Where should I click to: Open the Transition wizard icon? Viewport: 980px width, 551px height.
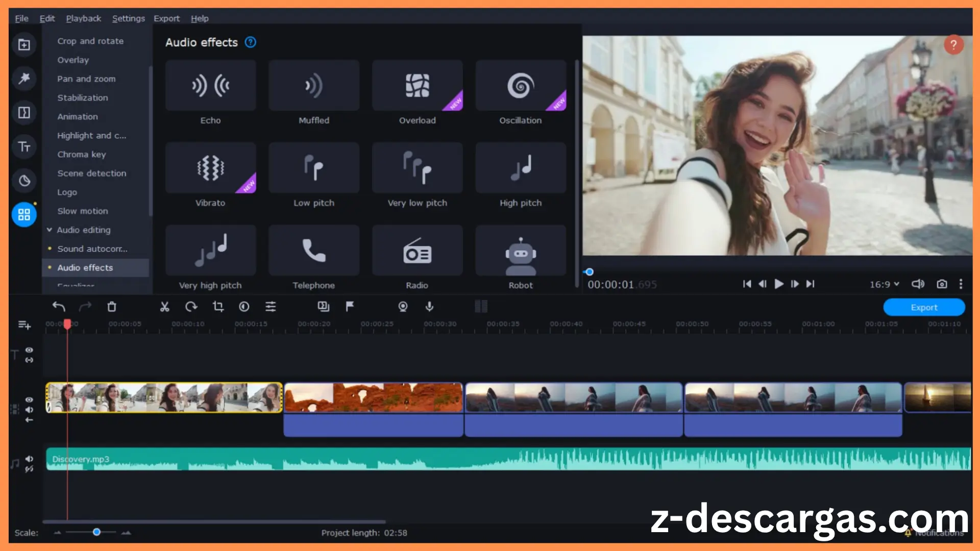pyautogui.click(x=323, y=307)
